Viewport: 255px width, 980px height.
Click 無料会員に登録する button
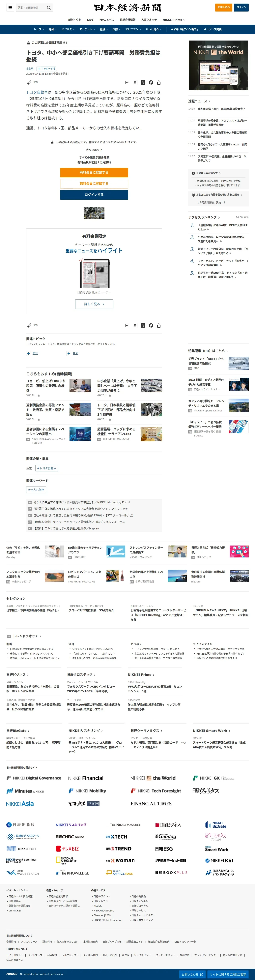point(94,183)
